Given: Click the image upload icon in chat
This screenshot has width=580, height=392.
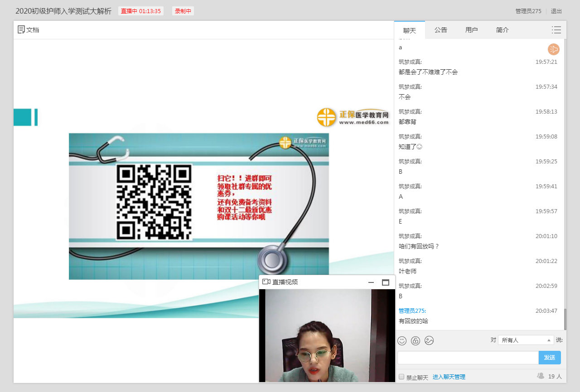Looking at the screenshot, I should 429,341.
